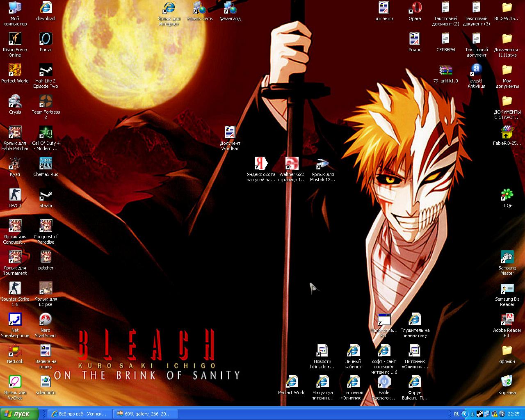Open the Мой компьютер icon

15,8
